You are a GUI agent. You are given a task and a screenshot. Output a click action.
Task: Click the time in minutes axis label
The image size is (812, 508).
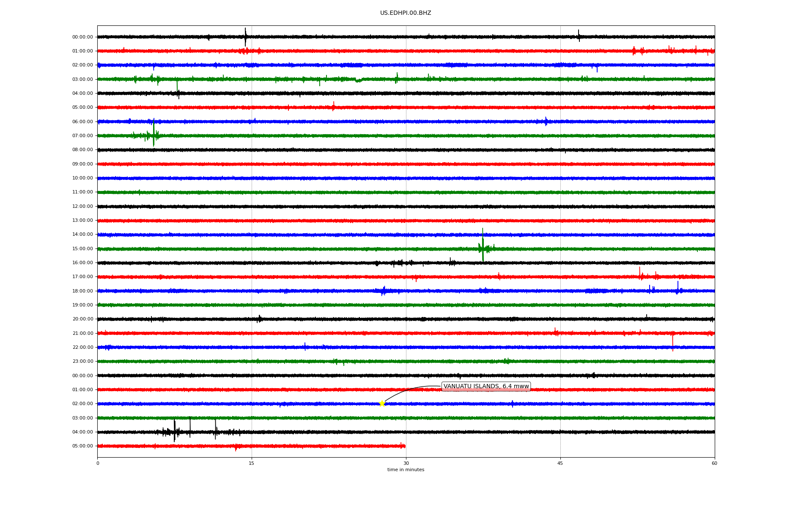pos(406,469)
